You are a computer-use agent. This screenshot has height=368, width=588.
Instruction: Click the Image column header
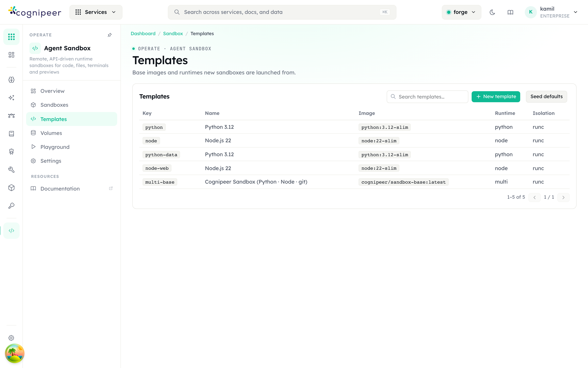click(367, 113)
